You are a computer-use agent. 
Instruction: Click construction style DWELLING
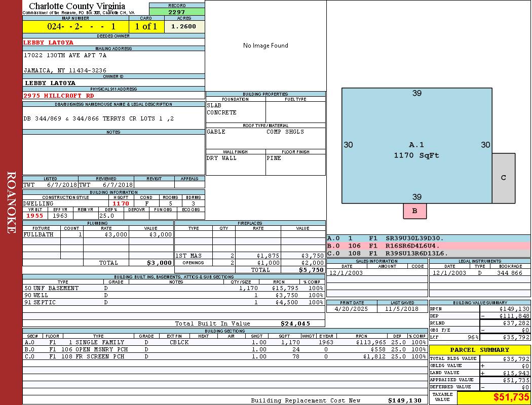[x=39, y=204]
